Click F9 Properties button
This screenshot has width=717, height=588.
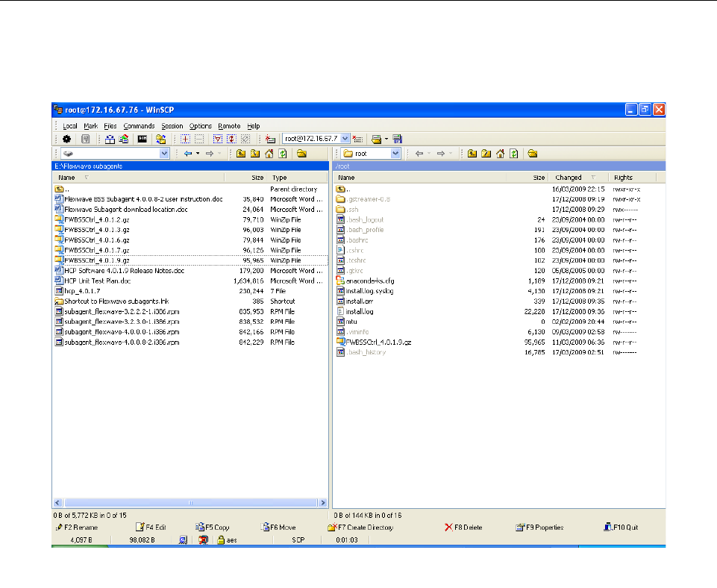(x=539, y=528)
